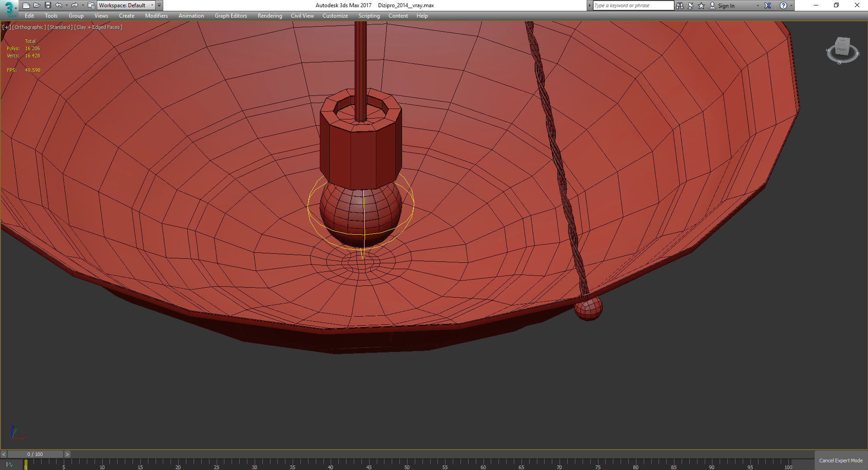Open the Content menu
This screenshot has height=470, width=868.
pos(398,16)
